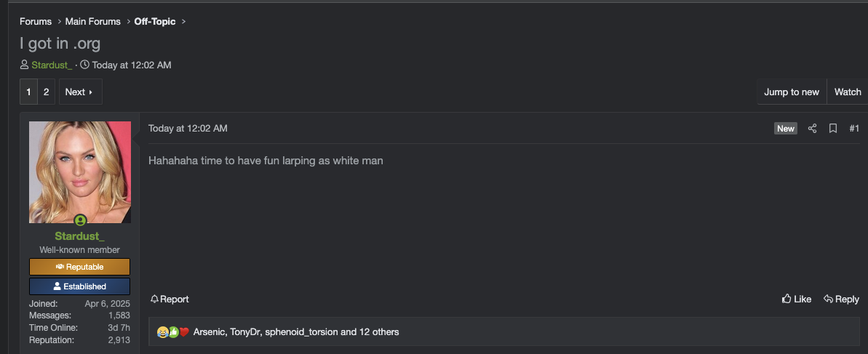This screenshot has height=354, width=868.
Task: Click the chevron after the Off-Topic breadcrumb
Action: (x=184, y=22)
